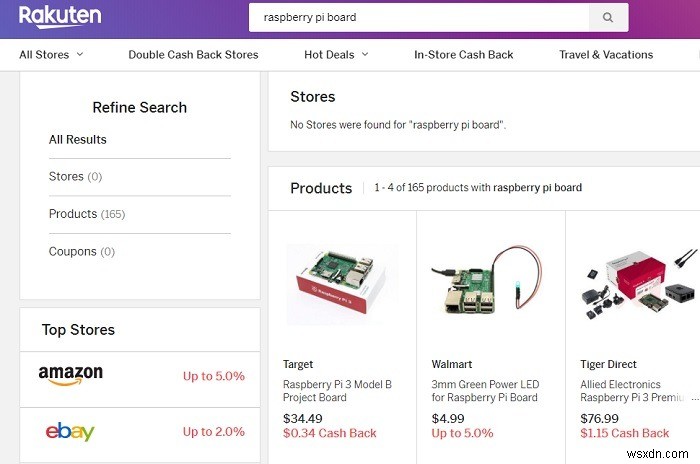Viewport: 700px width, 464px height.
Task: Click the search magnifier icon
Action: pos(607,17)
